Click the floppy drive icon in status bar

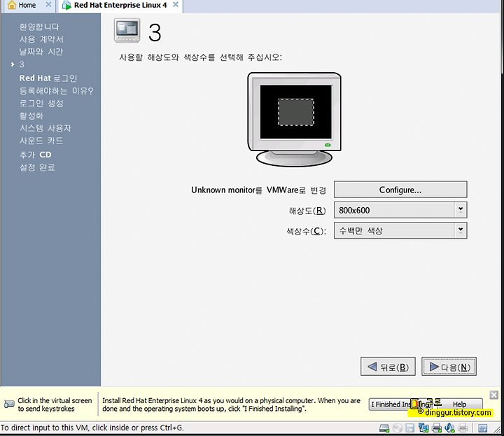(x=409, y=428)
